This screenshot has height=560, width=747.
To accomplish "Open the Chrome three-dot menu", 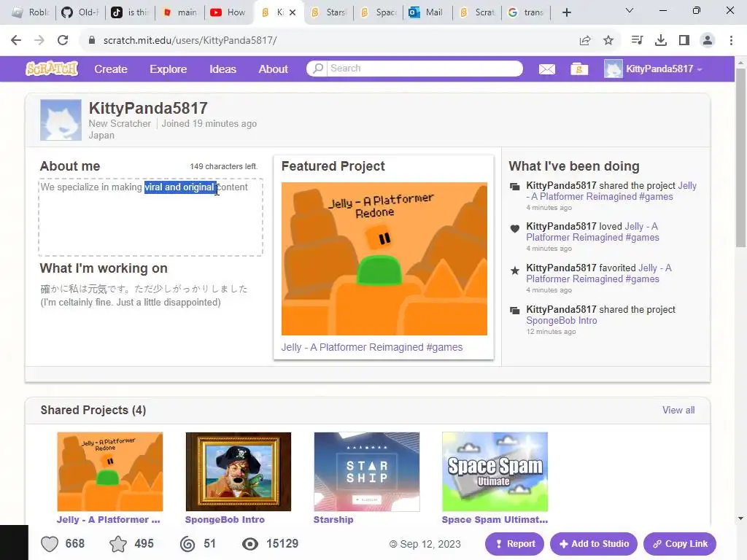I will coord(731,41).
